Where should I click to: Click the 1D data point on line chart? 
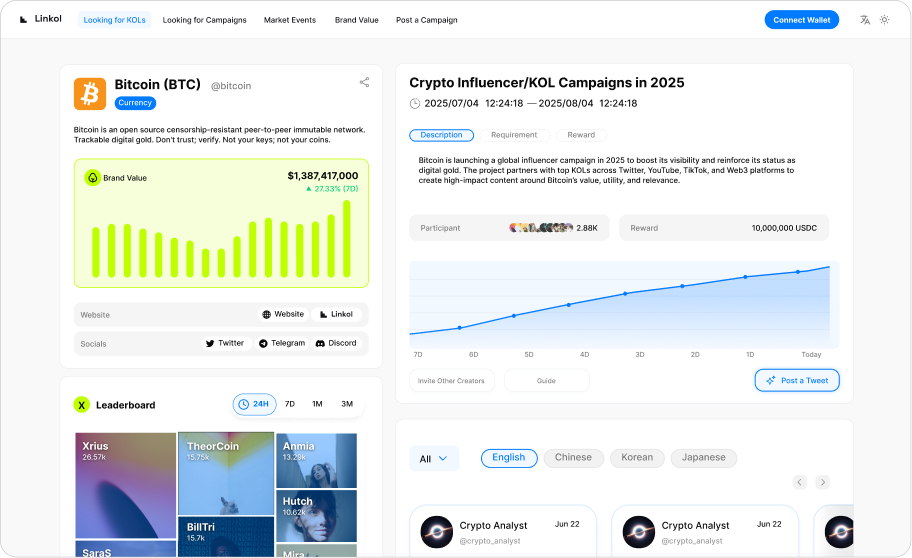coord(746,277)
